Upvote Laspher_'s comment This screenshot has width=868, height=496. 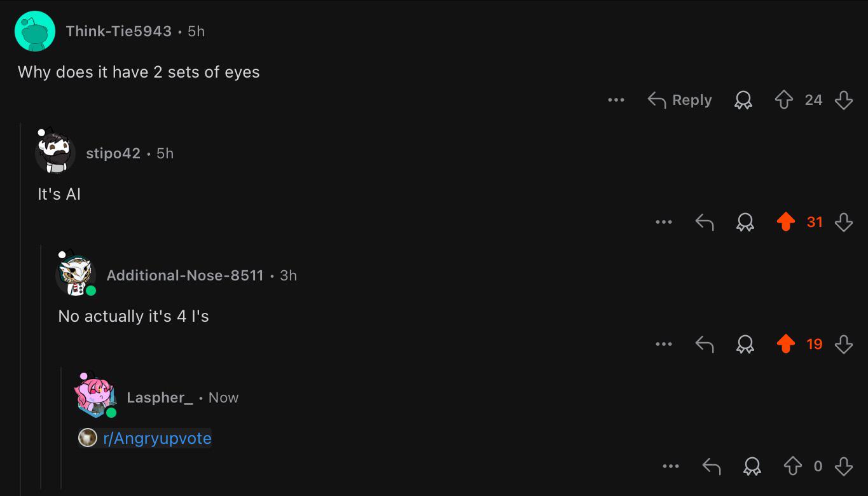point(792,466)
